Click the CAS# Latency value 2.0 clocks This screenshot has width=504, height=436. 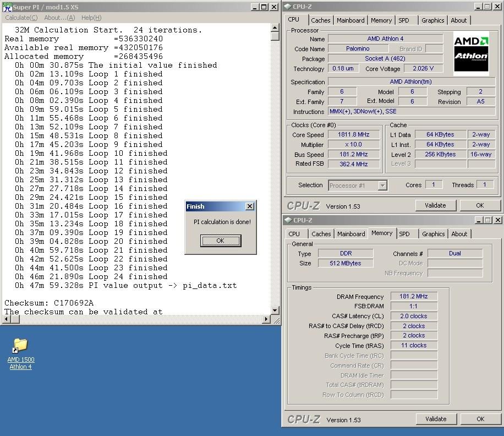[414, 316]
